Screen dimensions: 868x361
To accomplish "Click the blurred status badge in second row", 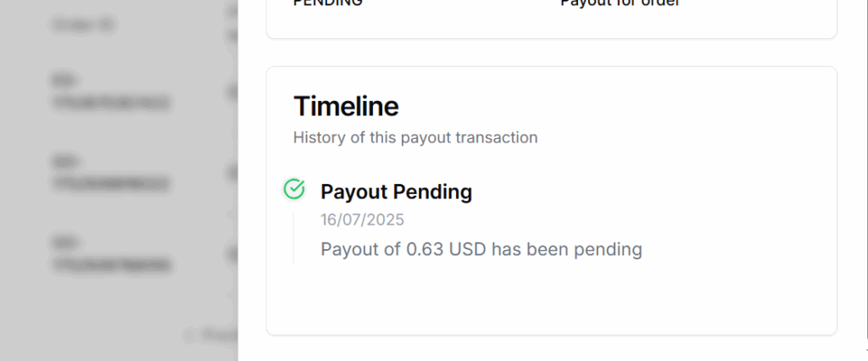I will [x=231, y=173].
